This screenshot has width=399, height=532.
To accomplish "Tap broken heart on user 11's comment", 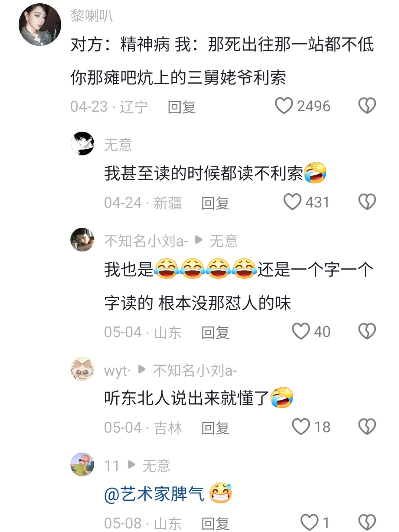I will coord(367,522).
